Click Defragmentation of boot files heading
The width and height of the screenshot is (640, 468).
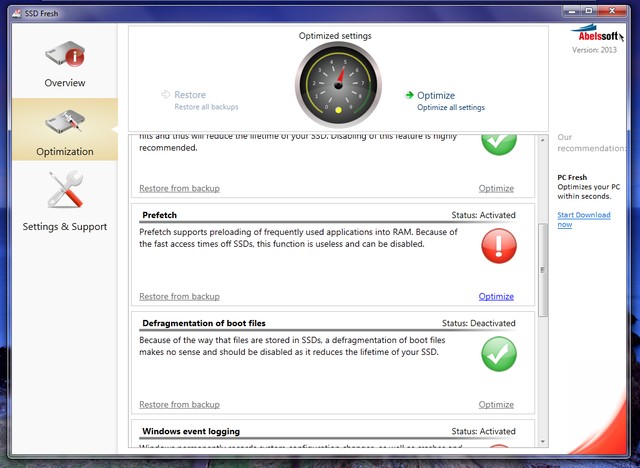204,323
